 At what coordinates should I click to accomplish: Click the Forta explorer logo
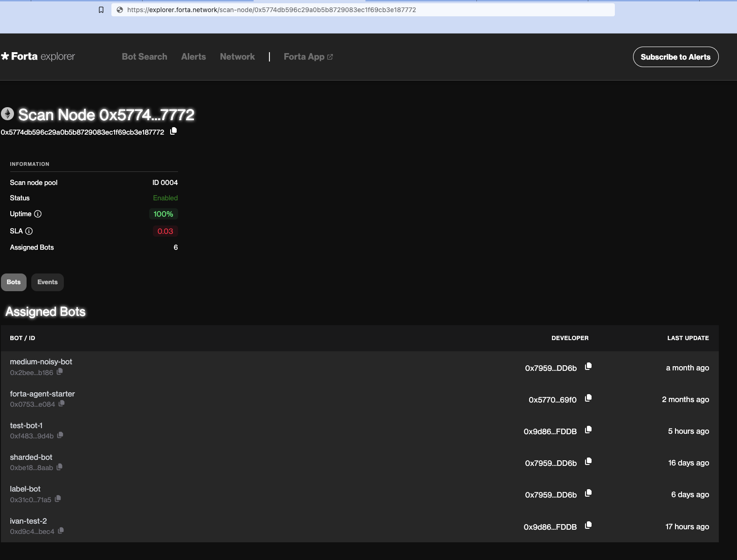pos(38,56)
